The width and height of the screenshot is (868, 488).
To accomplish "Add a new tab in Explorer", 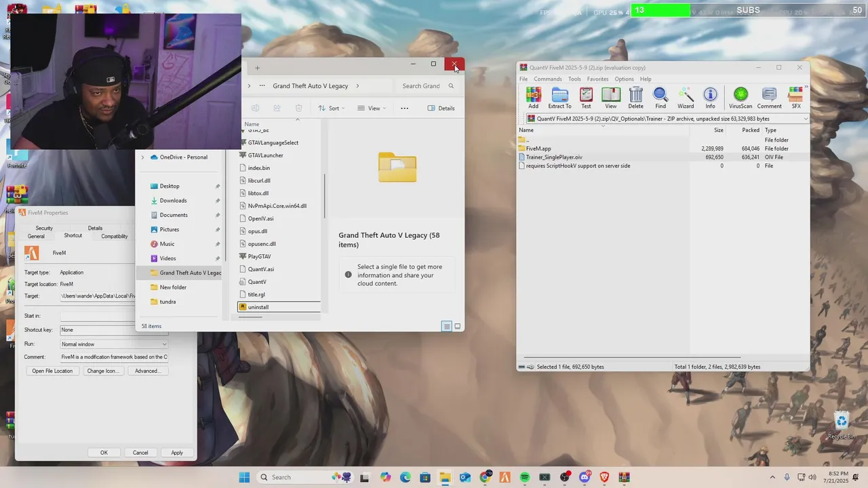I will point(257,68).
